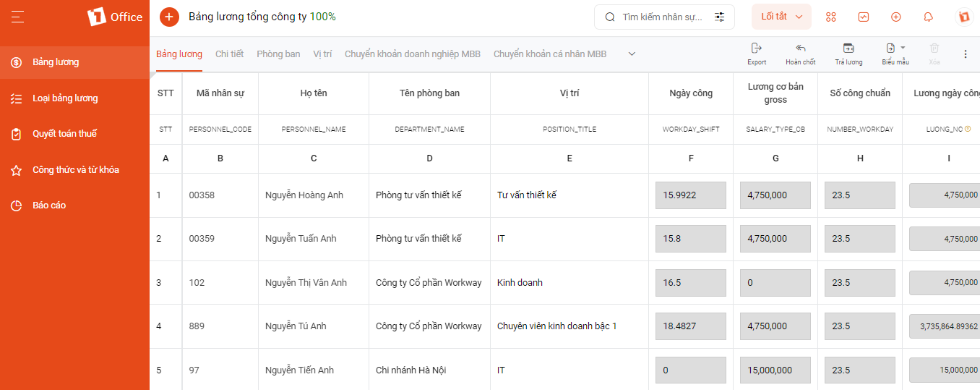Click Lương cơ bản gross field of Nguyễn Thị Vân Anh
The height and width of the screenshot is (390, 980).
[775, 283]
